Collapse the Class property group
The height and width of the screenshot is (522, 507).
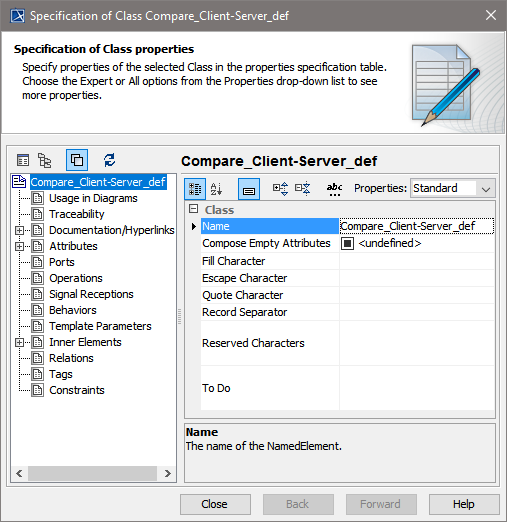pos(193,209)
